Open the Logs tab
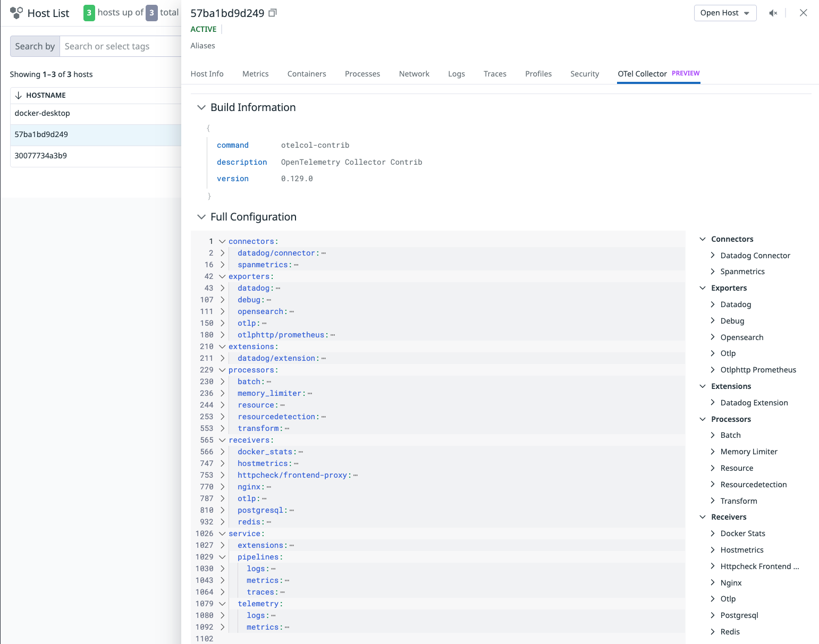This screenshot has height=644, width=819. (457, 74)
